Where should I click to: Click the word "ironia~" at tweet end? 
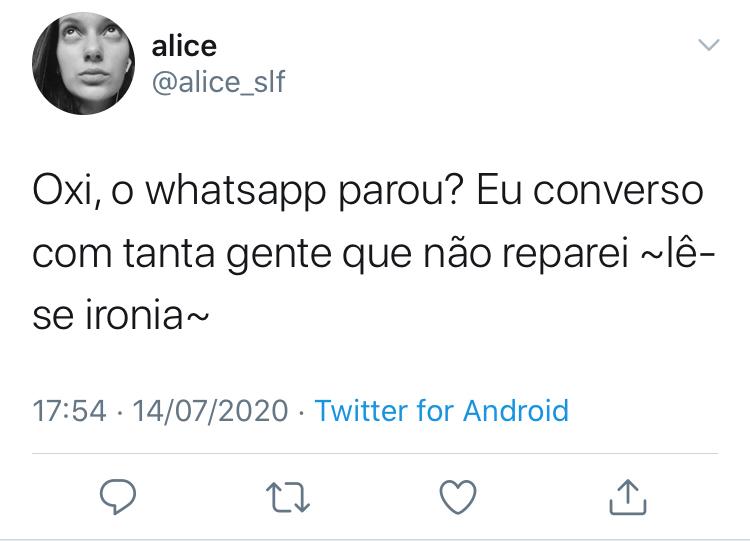click(147, 315)
